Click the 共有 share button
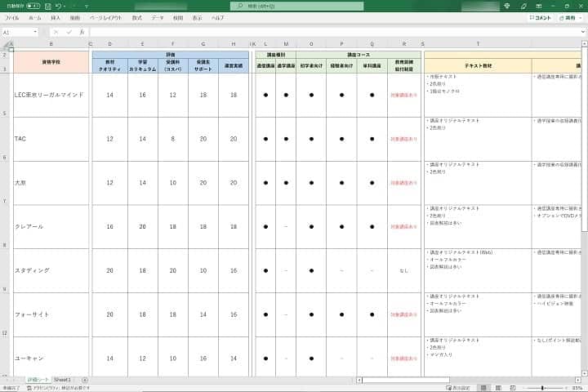Viewport: 588px width, 392px height. click(569, 18)
